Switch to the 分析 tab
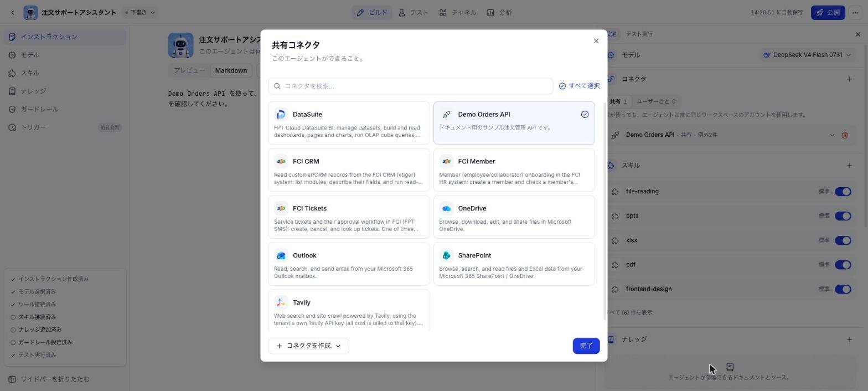 point(499,13)
